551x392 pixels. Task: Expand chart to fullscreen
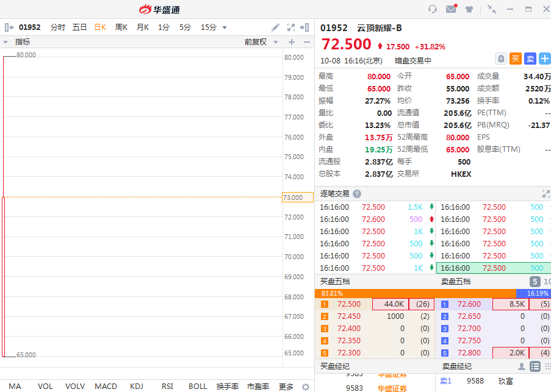coord(291,27)
